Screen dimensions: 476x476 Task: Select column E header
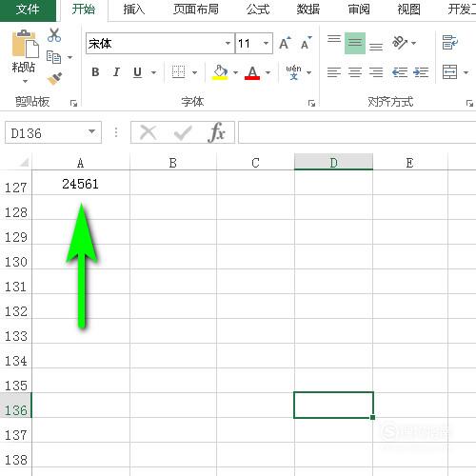[410, 163]
